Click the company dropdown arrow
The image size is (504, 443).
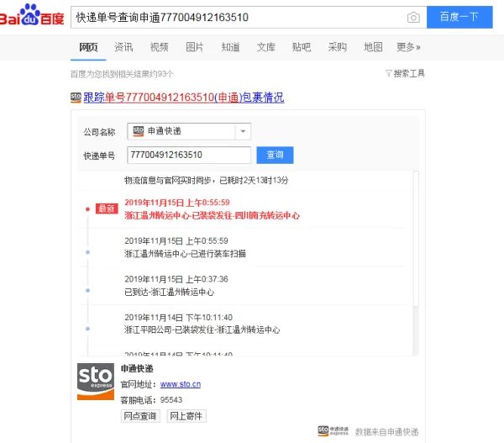point(243,131)
